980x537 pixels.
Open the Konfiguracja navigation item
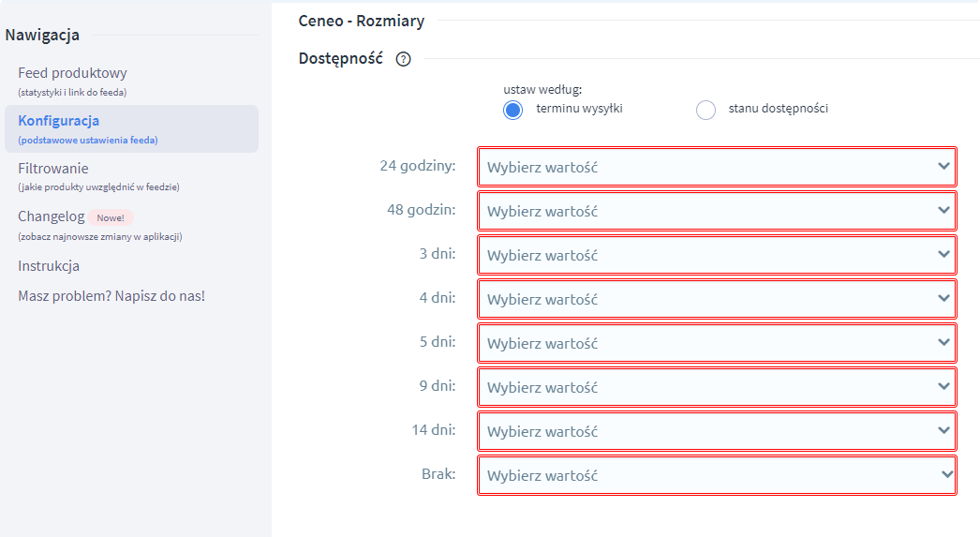(x=59, y=121)
